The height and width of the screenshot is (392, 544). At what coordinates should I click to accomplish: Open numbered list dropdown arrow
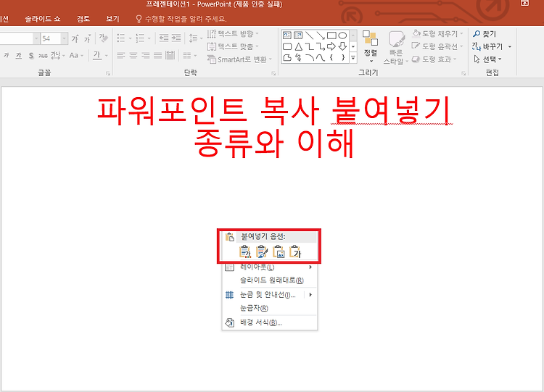click(x=149, y=38)
